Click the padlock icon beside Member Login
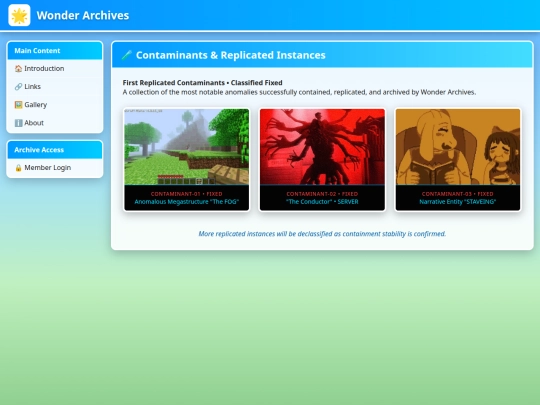This screenshot has height=405, width=540. pos(18,168)
